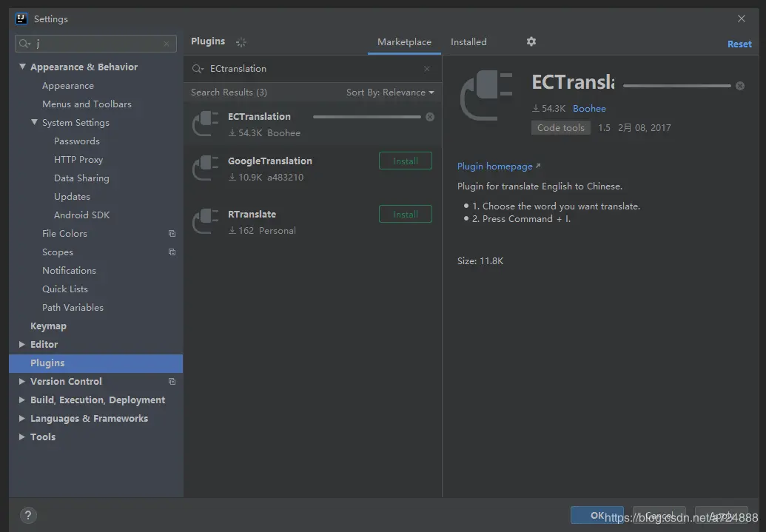Expand Build, Execution, Deployment section

pyautogui.click(x=22, y=400)
